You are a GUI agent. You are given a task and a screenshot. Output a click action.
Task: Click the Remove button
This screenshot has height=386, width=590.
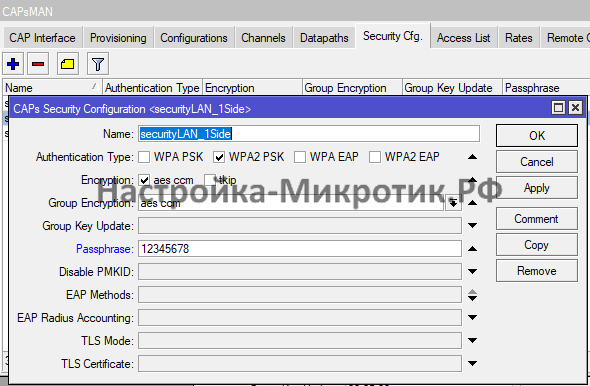coord(537,271)
